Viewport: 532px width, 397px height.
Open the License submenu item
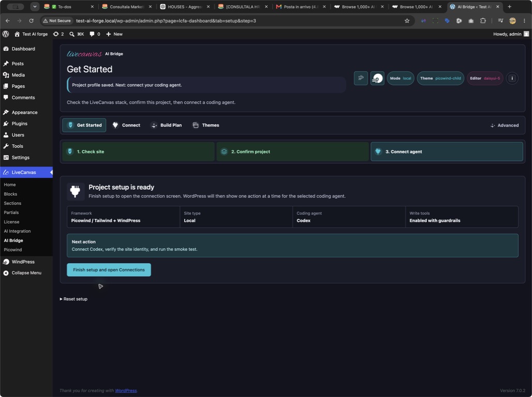11,222
